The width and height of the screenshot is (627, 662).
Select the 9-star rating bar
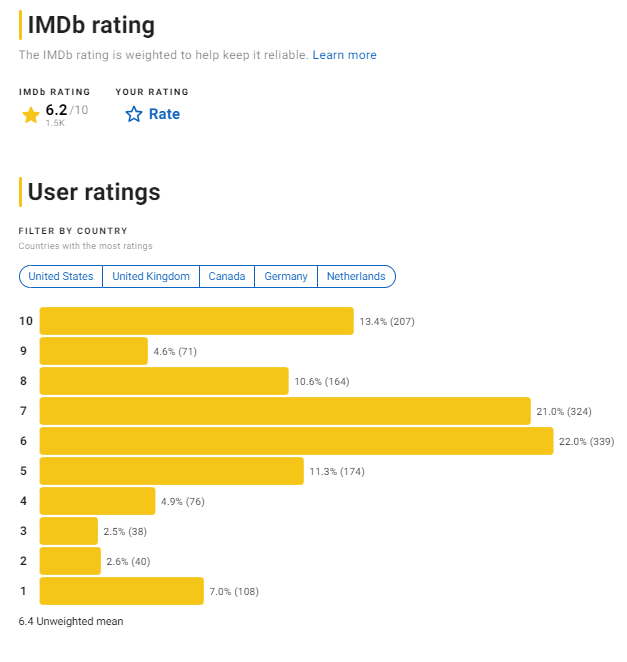[x=94, y=351]
